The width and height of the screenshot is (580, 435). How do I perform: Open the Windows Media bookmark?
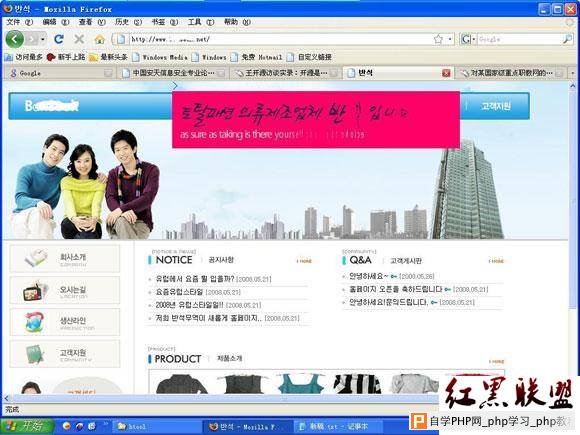(160, 57)
